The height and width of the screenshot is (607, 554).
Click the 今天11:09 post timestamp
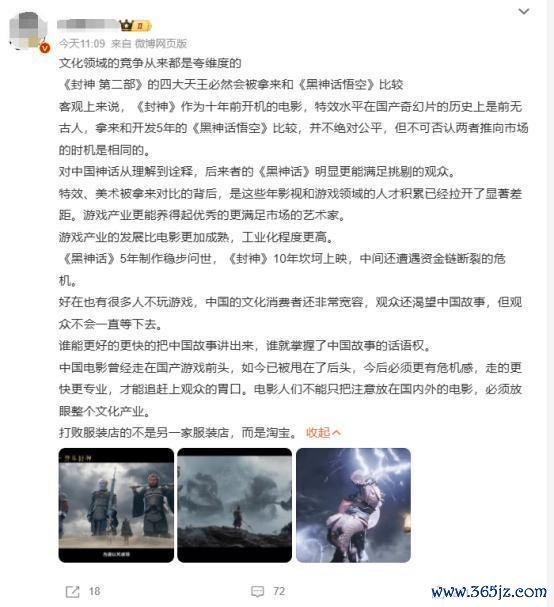click(x=82, y=43)
